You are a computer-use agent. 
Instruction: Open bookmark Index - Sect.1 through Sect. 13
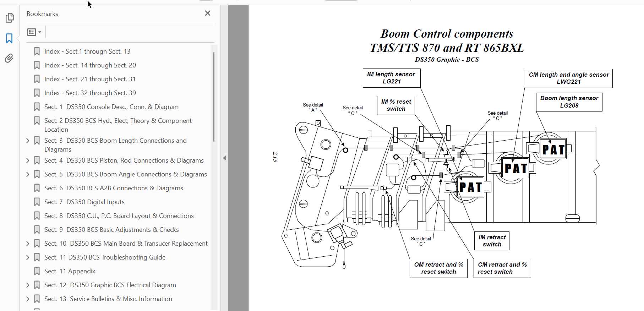point(87,51)
